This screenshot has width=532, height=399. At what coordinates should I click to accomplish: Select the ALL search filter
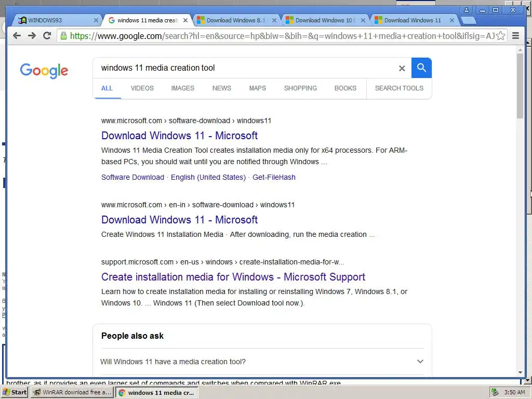(x=107, y=88)
